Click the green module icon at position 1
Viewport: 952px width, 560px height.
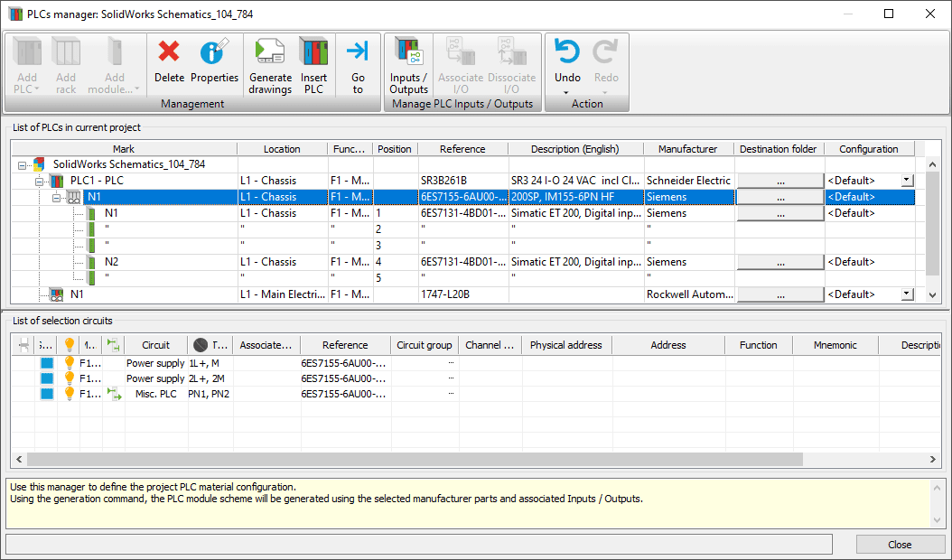(x=92, y=213)
